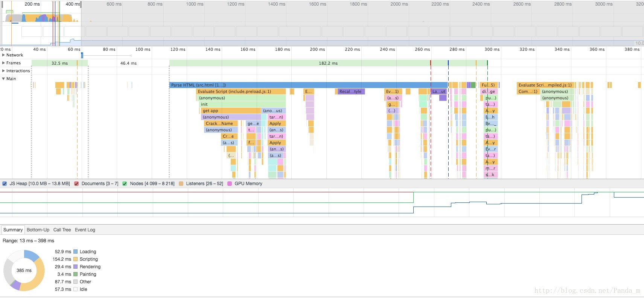This screenshot has height=298, width=644.
Task: Click the Scripting legend color swatch
Action: click(x=76, y=259)
